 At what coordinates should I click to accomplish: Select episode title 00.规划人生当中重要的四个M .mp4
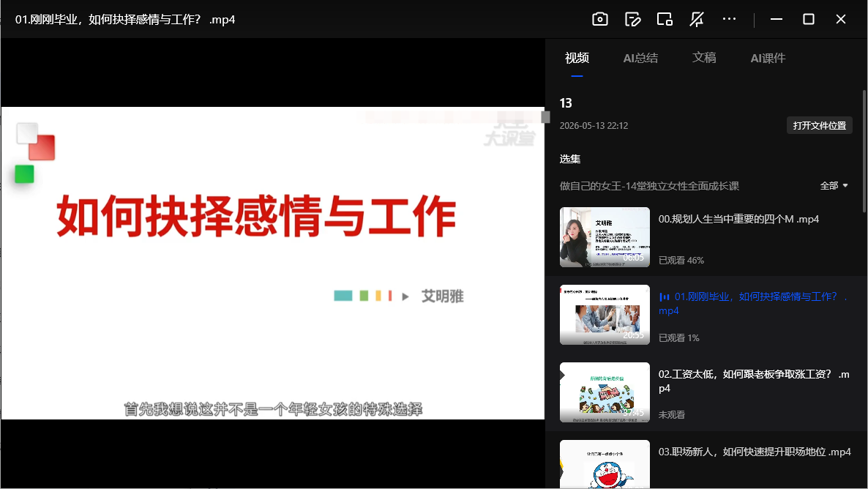pos(738,220)
